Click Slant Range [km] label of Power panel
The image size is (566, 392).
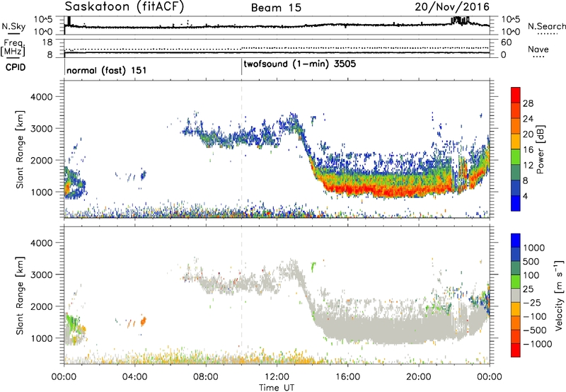(20, 149)
